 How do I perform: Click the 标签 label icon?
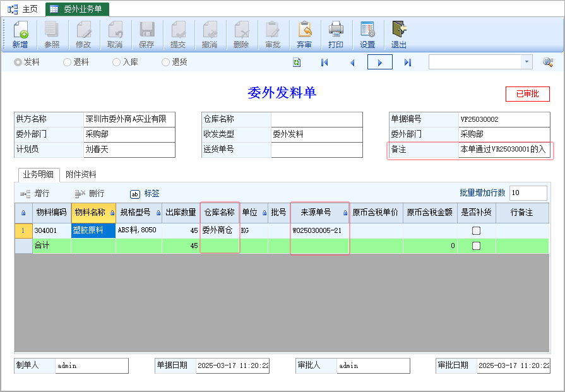point(134,194)
